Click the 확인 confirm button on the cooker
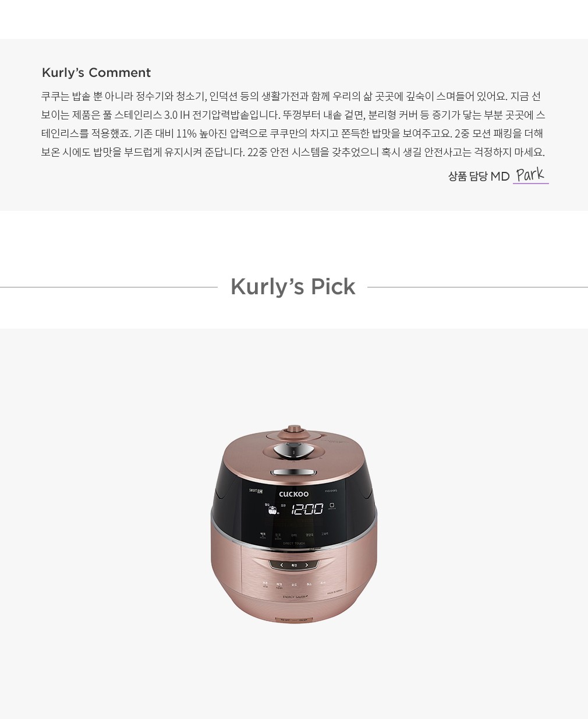The image size is (588, 719). (x=295, y=565)
